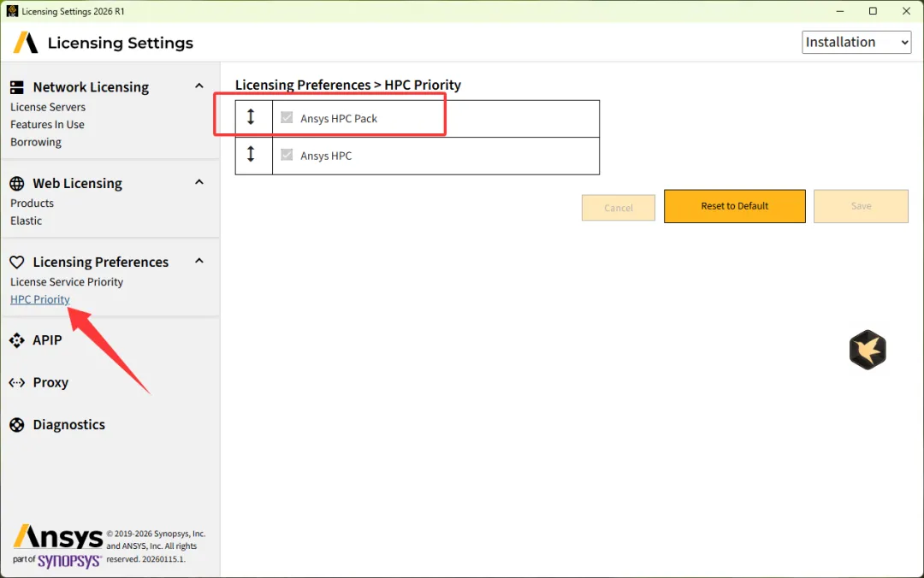Click the Ansys HPC Pack label

pos(339,119)
